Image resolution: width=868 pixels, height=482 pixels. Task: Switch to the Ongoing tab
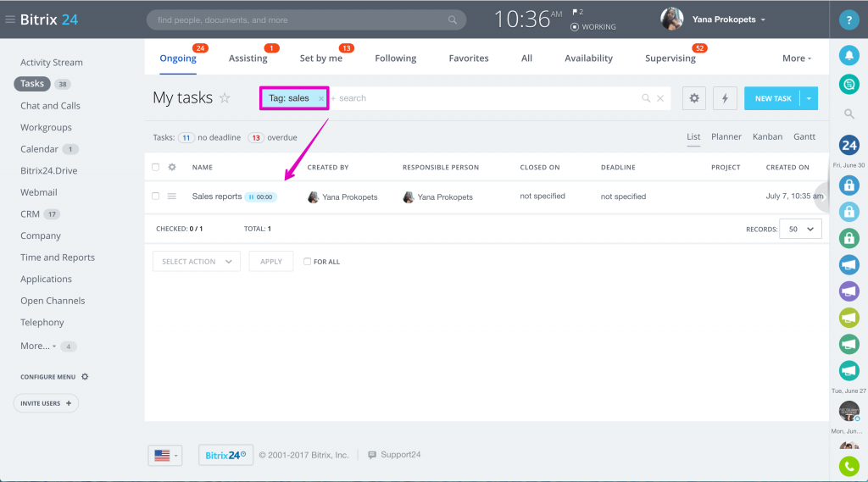coord(178,58)
